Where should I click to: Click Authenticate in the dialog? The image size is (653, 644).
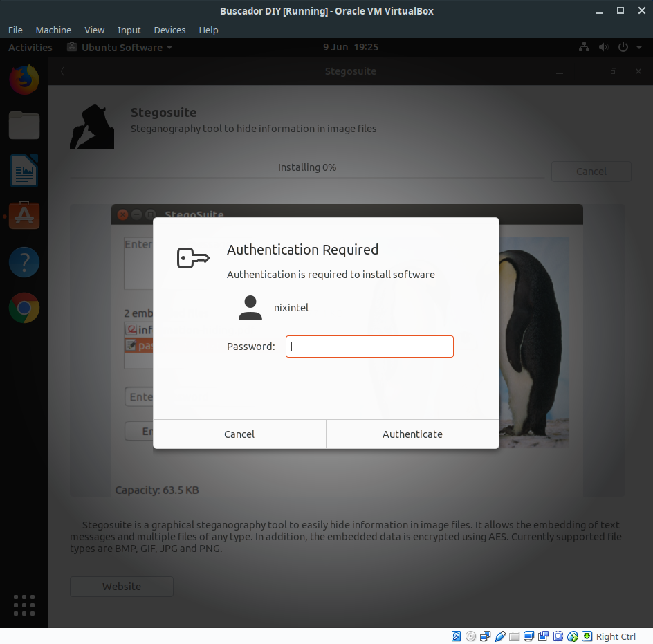(x=413, y=434)
